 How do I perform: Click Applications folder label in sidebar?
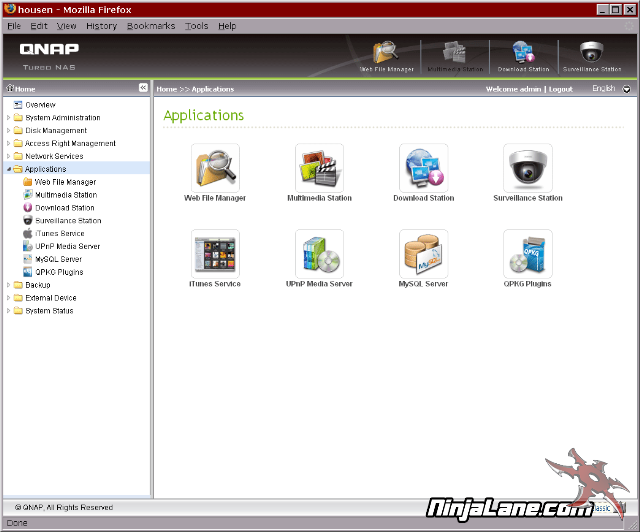pos(45,169)
